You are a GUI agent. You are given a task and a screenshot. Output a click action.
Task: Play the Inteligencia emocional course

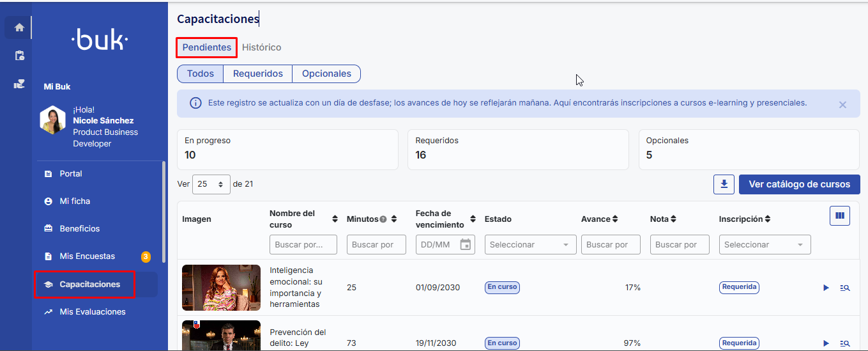tap(826, 288)
